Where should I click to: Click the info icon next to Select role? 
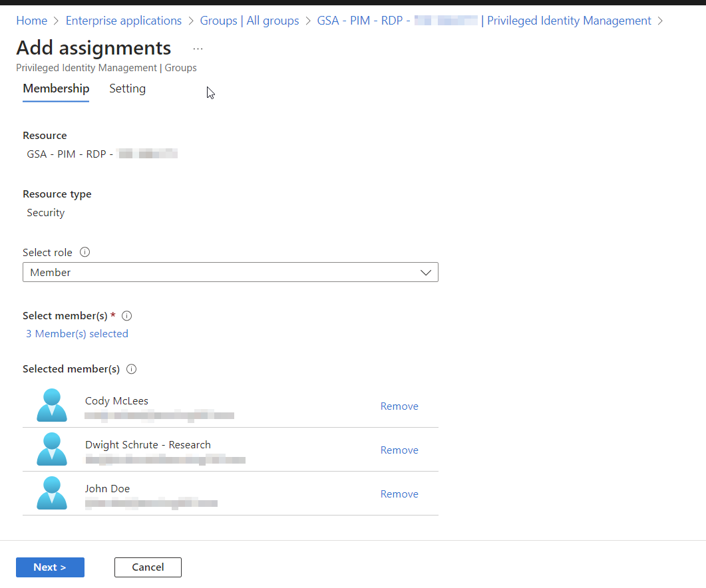click(x=85, y=252)
